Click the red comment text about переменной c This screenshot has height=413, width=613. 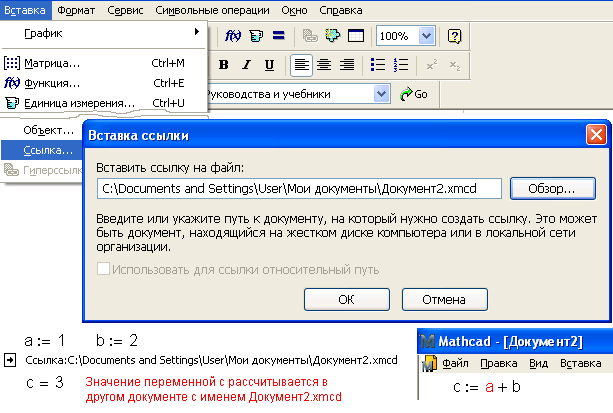[x=213, y=389]
